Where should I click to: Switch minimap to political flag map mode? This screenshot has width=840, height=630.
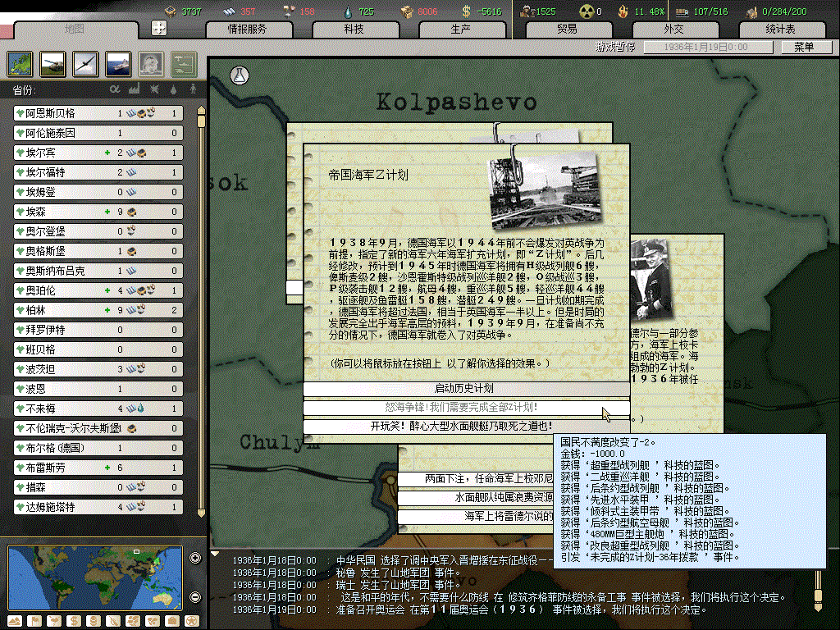[36, 619]
